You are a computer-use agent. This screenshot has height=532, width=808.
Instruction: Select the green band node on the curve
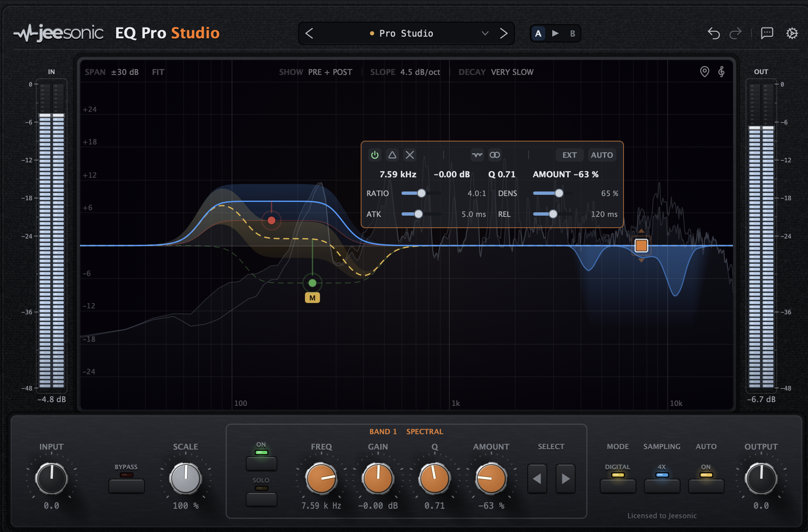pos(312,283)
